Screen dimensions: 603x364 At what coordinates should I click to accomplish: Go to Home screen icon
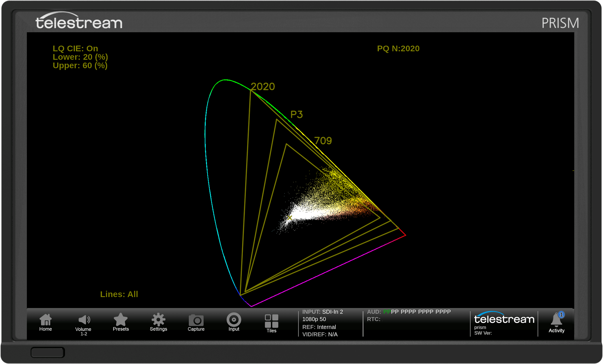[x=46, y=323]
